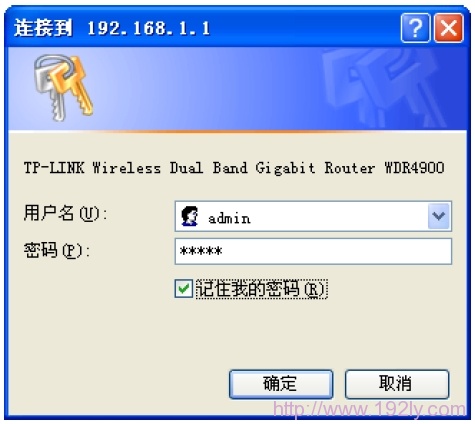This screenshot has height=424, width=475.
Task: Click the question mark help button
Action: point(415,28)
